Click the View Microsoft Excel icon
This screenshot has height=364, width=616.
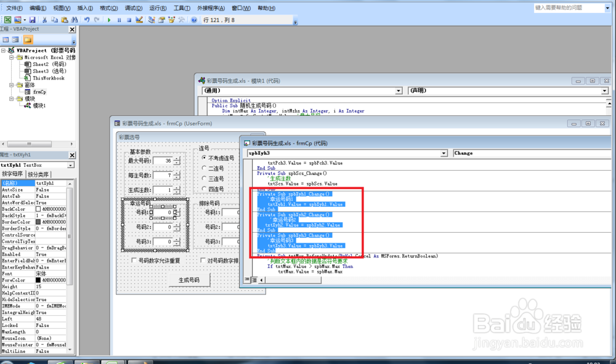[7, 20]
